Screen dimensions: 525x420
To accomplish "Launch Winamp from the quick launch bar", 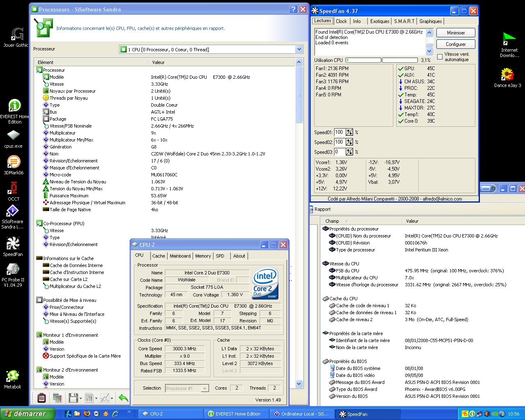I will 106,414.
